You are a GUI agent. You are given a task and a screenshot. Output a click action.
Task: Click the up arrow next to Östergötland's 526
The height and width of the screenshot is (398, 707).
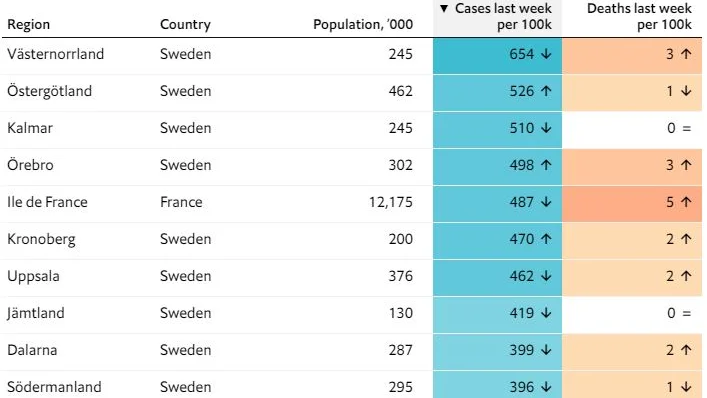pos(546,91)
